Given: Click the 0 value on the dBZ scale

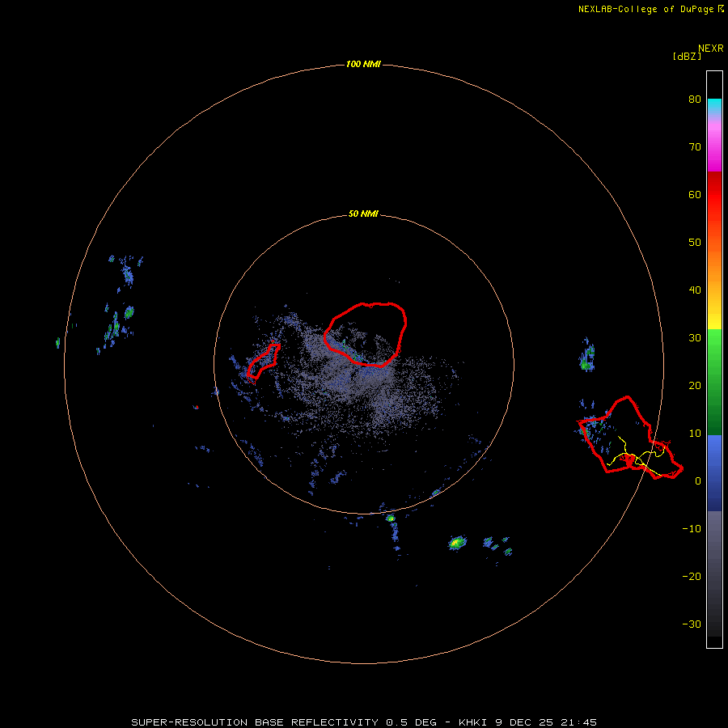Looking at the screenshot, I should point(698,481).
